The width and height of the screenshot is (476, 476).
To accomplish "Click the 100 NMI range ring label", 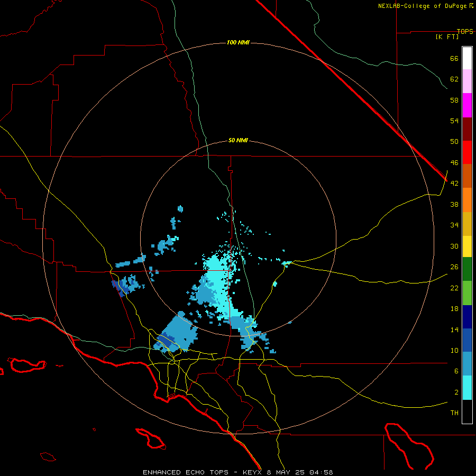I will pos(238,42).
